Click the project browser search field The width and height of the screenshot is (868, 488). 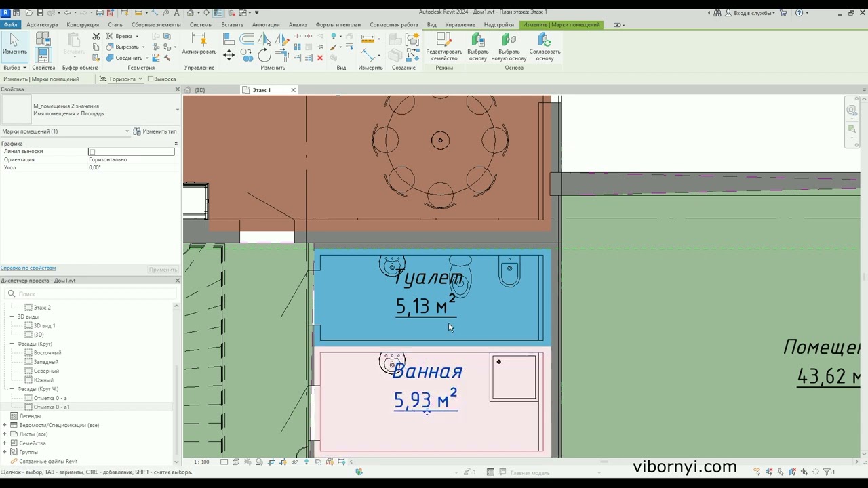[90, 294]
